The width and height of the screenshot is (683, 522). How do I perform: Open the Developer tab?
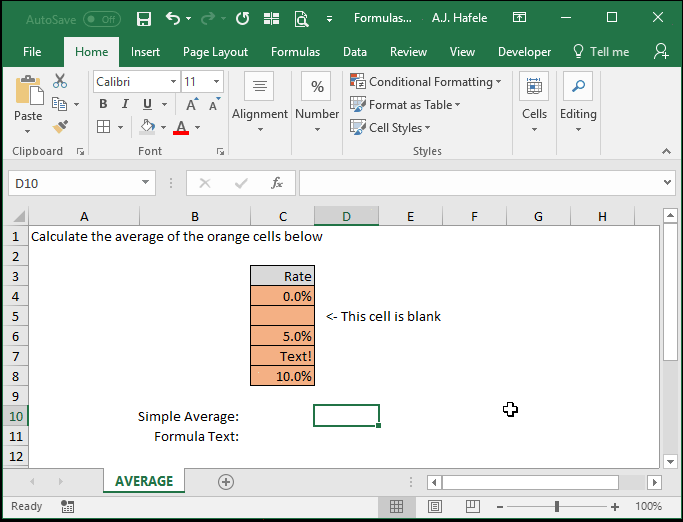(524, 52)
